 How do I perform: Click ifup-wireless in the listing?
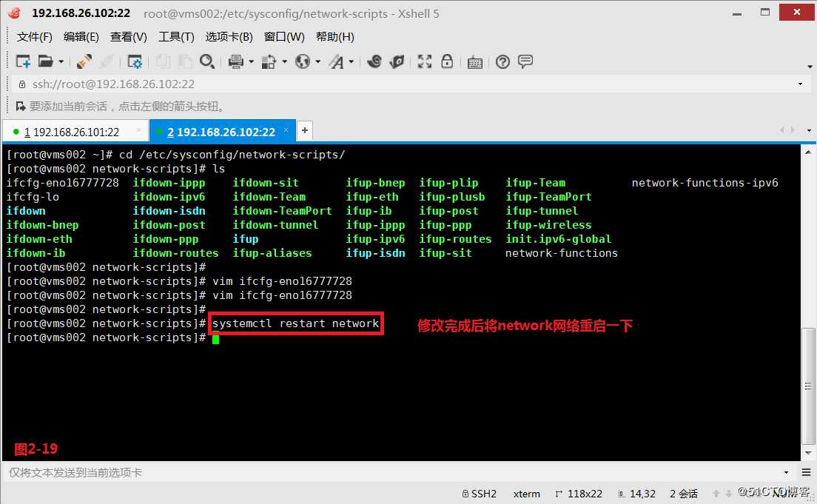point(548,225)
